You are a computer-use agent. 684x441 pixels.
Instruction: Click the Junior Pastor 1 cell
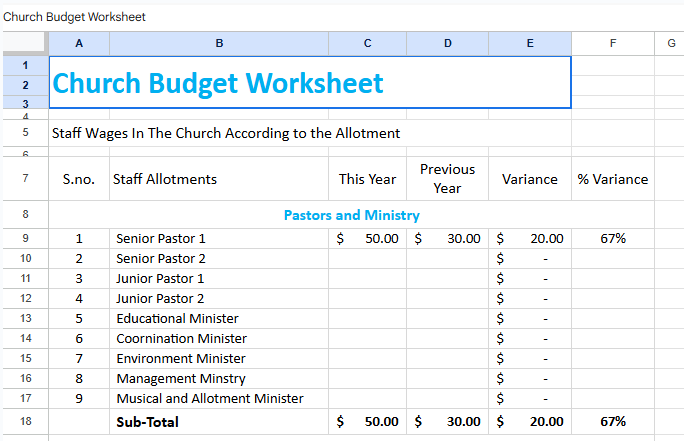pyautogui.click(x=219, y=279)
